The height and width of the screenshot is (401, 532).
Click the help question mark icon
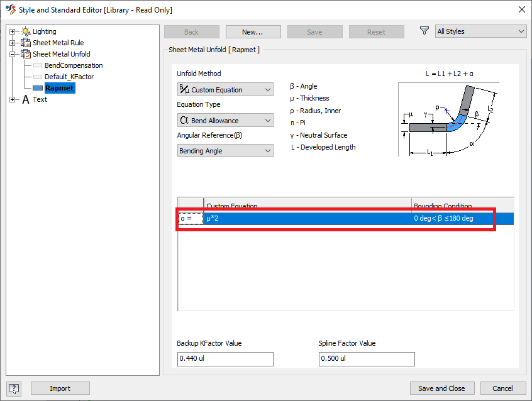(x=13, y=388)
